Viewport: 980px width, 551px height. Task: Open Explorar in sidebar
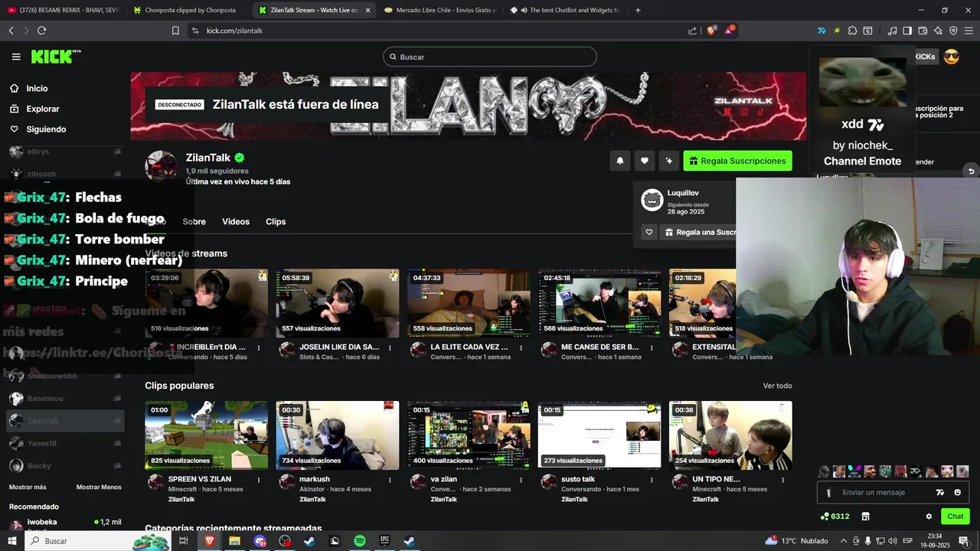[42, 109]
